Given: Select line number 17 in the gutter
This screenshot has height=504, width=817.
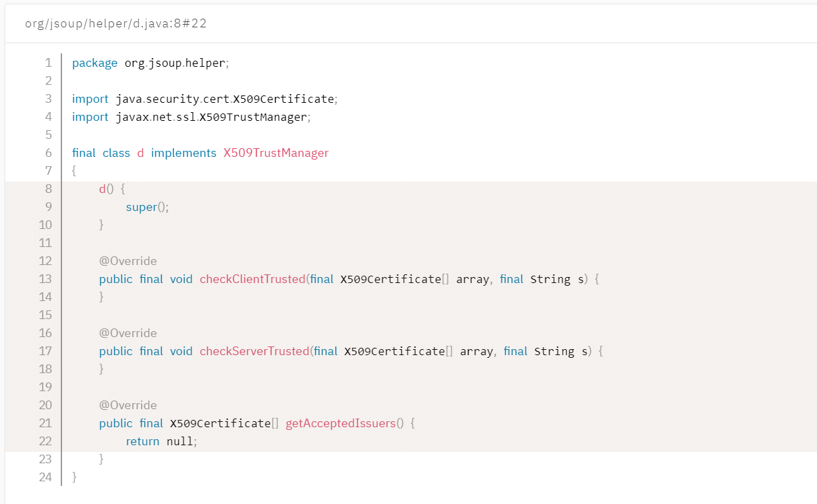Looking at the screenshot, I should pyautogui.click(x=45, y=351).
